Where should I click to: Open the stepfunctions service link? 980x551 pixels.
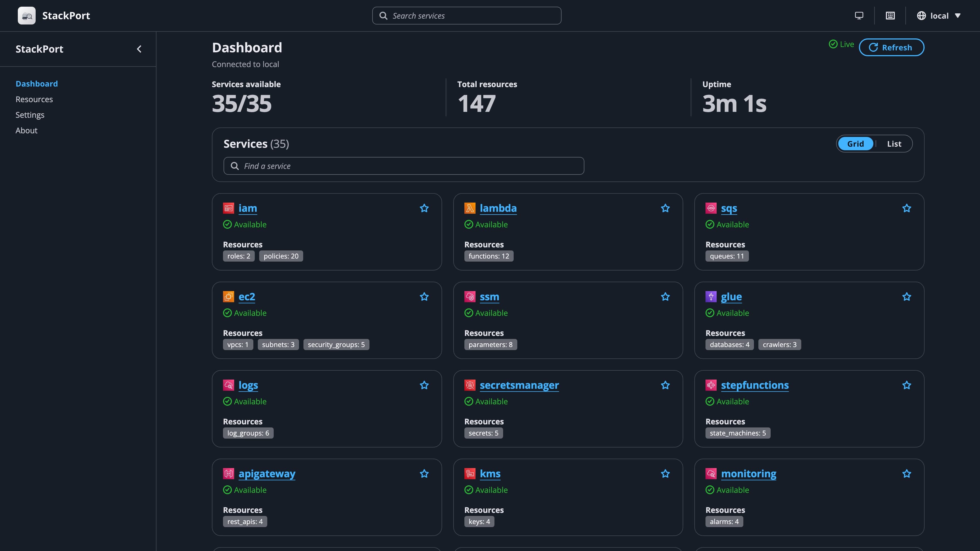pos(755,385)
